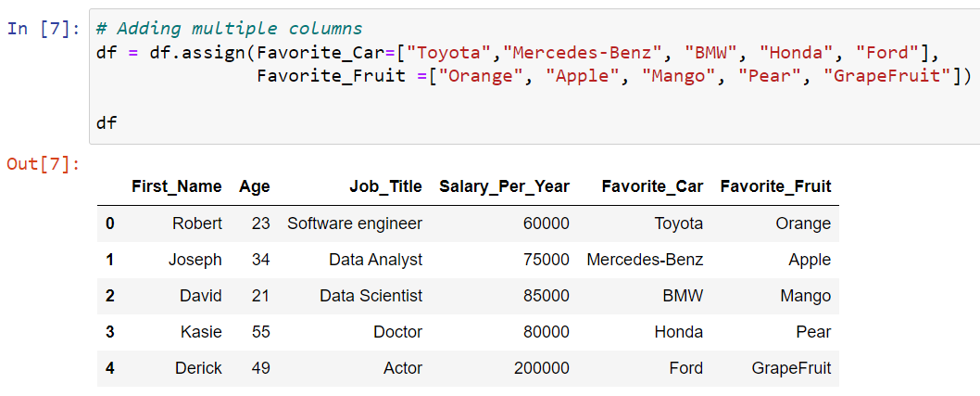
Task: Click the Job_Title column header
Action: pos(385,185)
